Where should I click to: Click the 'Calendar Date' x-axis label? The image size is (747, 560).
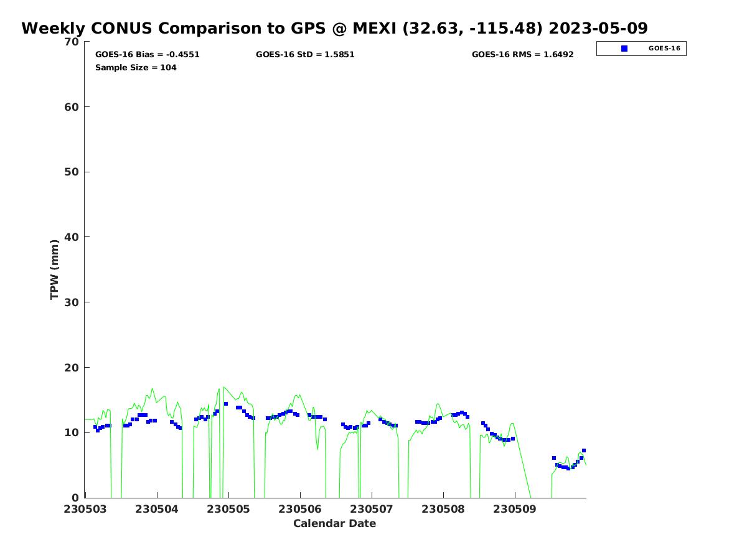coord(335,523)
